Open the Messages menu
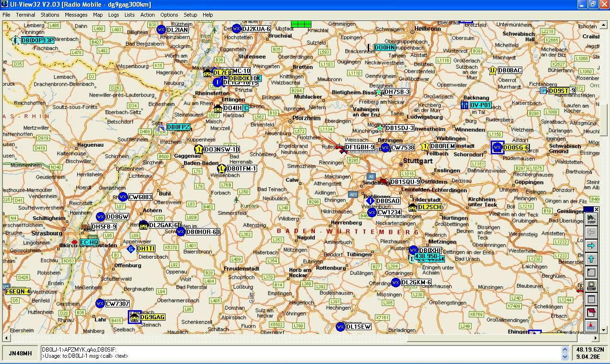 (x=76, y=15)
